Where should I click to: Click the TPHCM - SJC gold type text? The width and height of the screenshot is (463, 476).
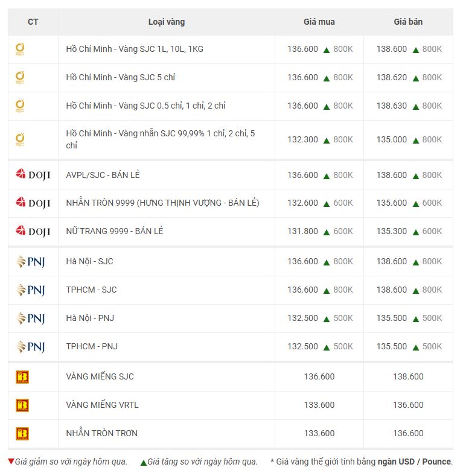pos(91,290)
